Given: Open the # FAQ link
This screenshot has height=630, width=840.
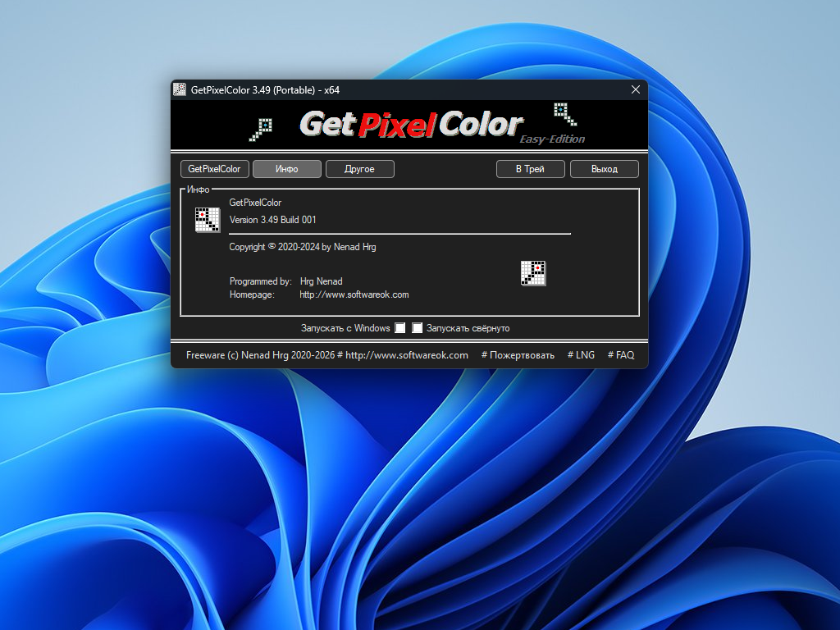Looking at the screenshot, I should point(621,355).
